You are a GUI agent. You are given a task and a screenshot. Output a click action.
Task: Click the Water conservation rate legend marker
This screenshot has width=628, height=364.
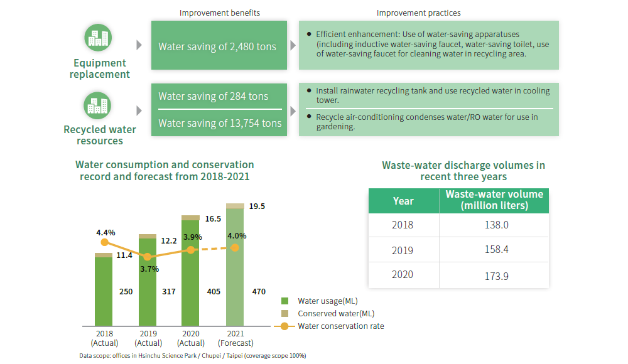tap(284, 326)
